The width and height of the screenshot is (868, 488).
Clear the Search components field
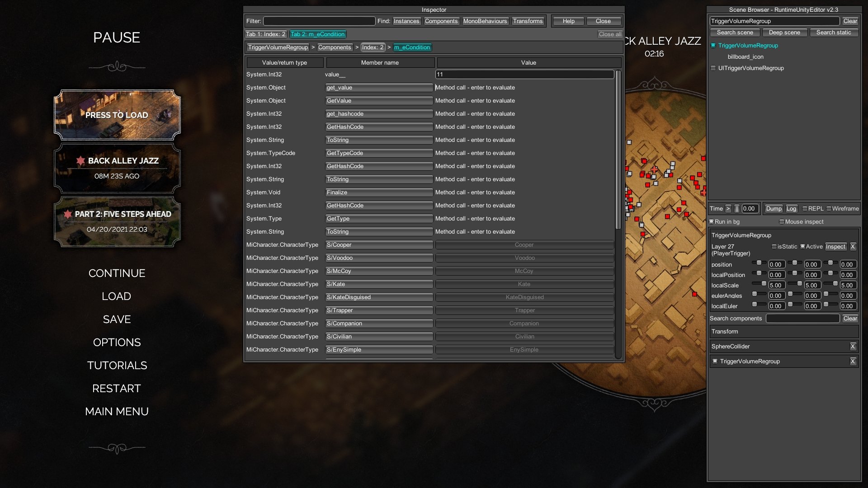[x=850, y=318]
